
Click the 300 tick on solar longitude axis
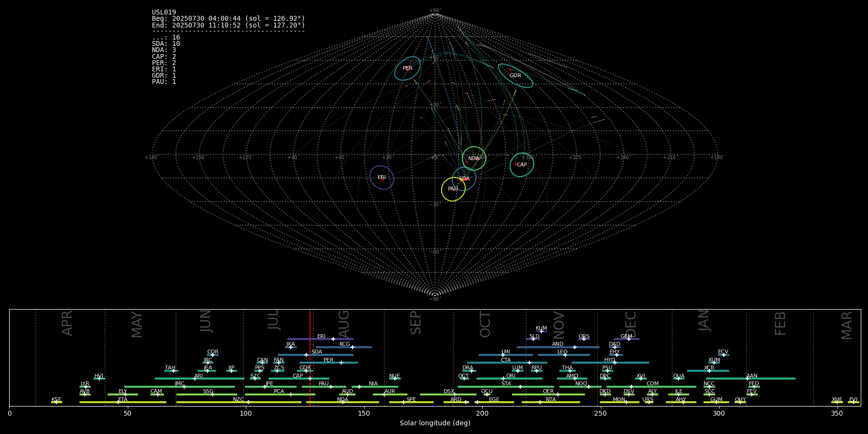click(719, 414)
